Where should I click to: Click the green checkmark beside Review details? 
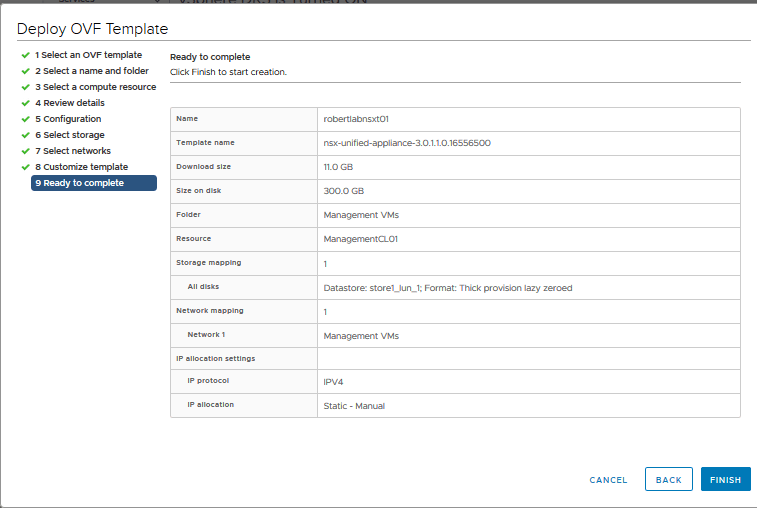tap(25, 103)
